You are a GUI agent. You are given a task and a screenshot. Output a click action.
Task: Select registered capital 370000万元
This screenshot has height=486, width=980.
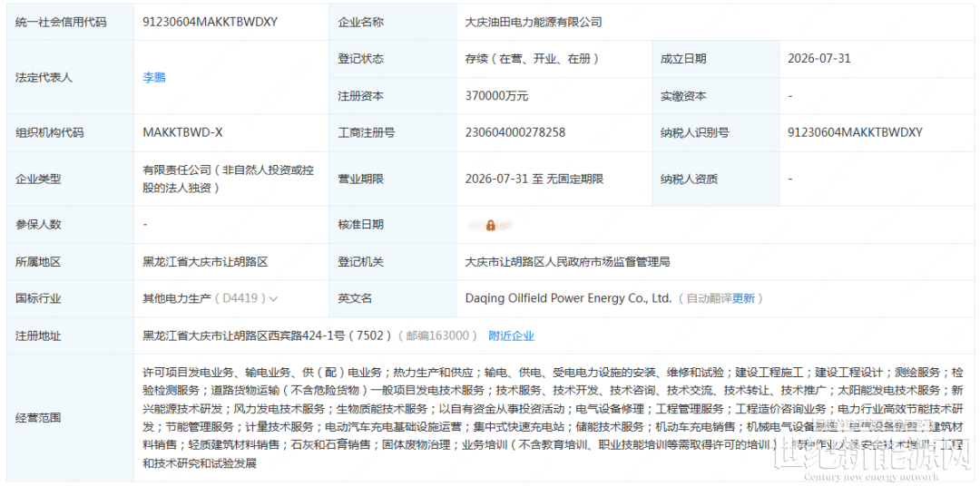(497, 96)
